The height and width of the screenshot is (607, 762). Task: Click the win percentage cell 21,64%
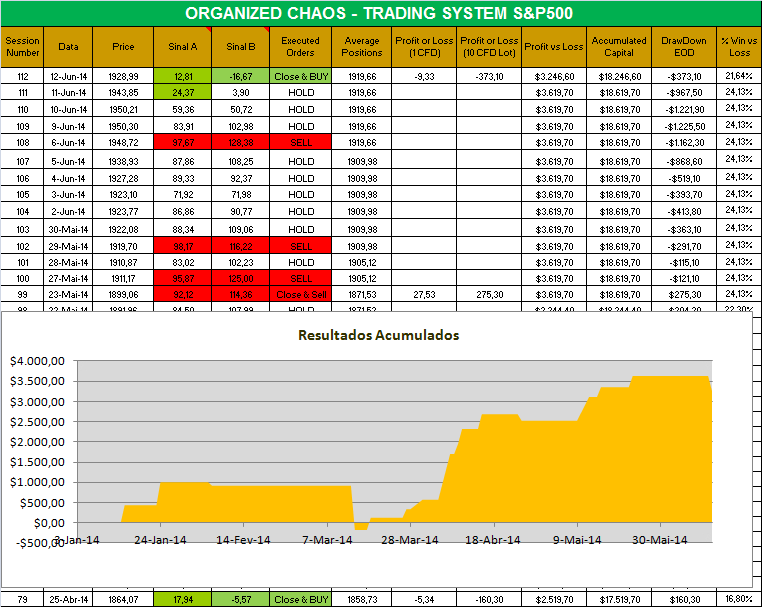click(739, 76)
